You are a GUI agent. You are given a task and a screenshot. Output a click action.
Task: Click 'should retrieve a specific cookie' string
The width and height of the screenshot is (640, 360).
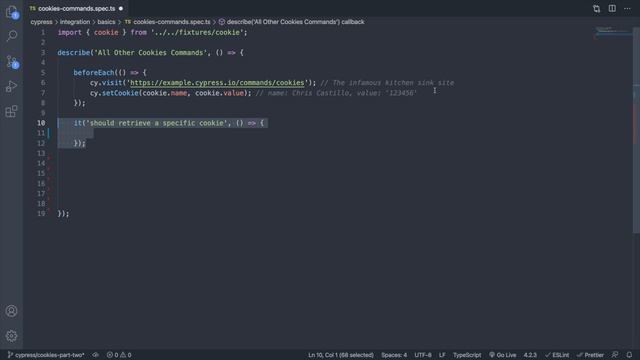(157, 123)
